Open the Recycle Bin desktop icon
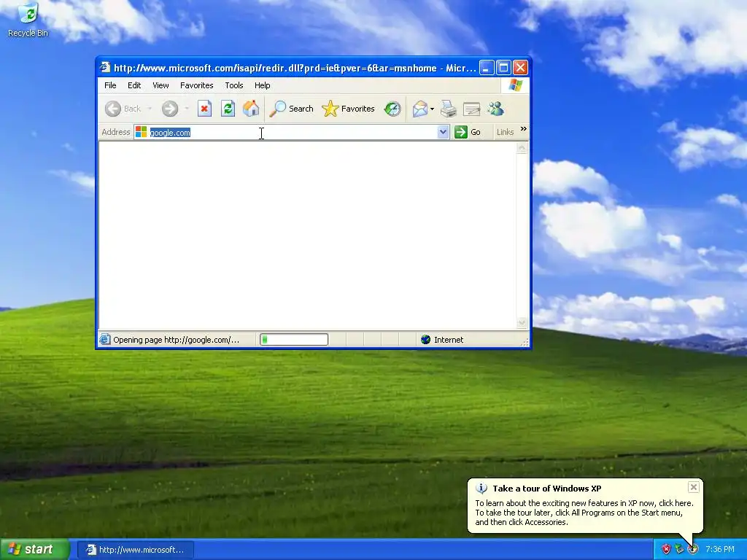Screen dimensions: 747x560 (x=28, y=20)
